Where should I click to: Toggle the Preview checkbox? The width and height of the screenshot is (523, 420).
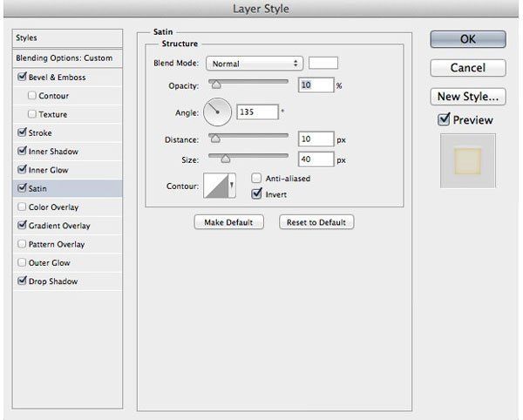(x=444, y=119)
